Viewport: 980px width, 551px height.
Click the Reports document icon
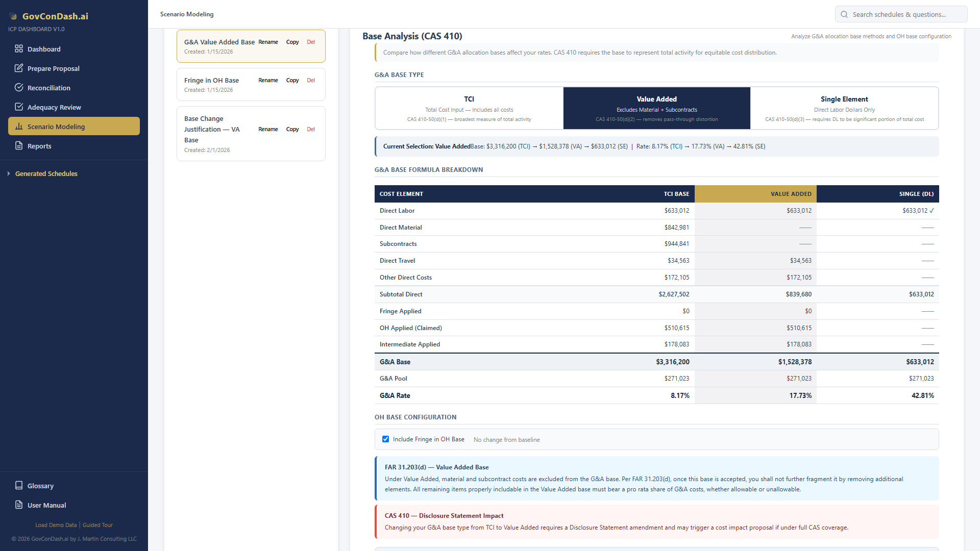click(x=19, y=146)
